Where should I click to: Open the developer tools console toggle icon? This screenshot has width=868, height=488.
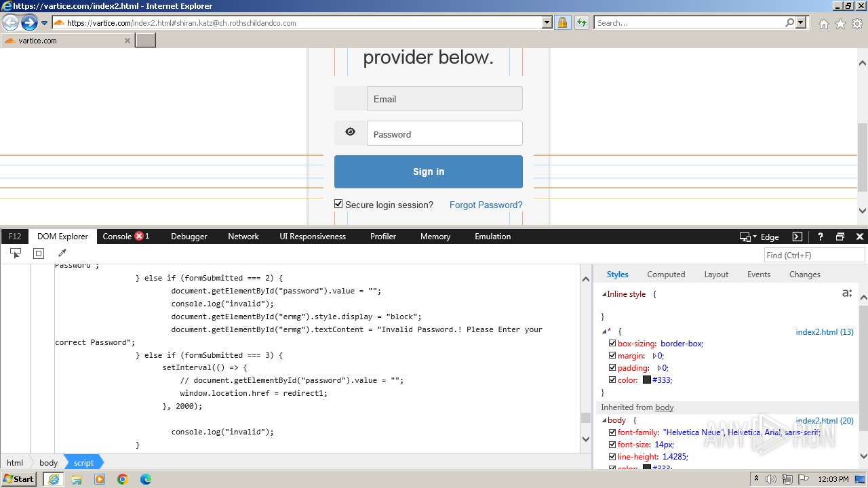tap(797, 237)
